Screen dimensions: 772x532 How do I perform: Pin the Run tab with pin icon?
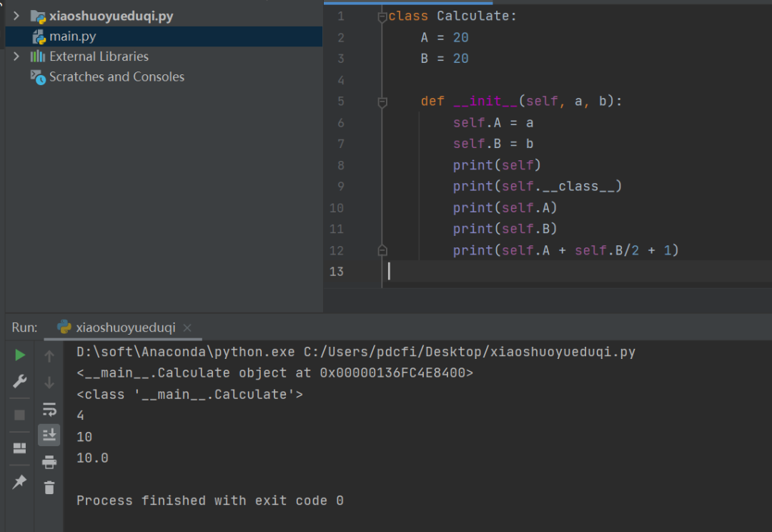coord(20,481)
